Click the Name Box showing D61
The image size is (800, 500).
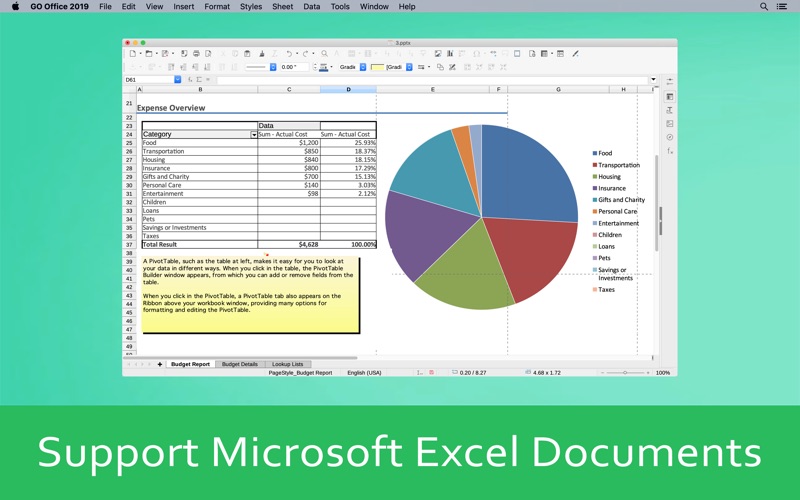pos(149,80)
